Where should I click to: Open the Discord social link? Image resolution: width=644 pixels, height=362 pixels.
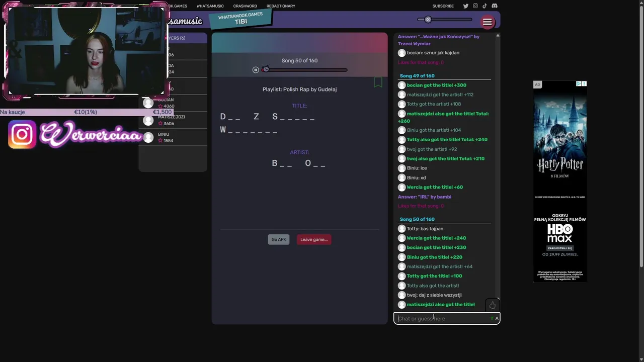pyautogui.click(x=495, y=6)
